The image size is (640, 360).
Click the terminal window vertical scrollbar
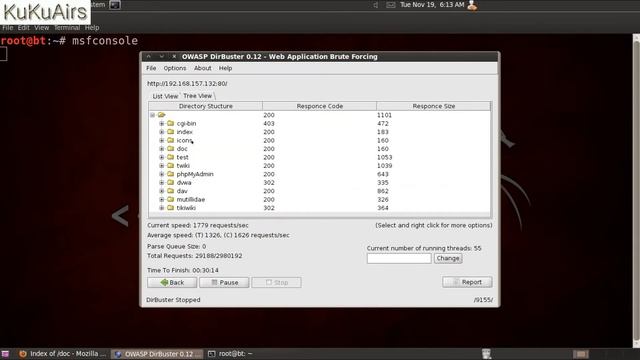[x=636, y=190]
